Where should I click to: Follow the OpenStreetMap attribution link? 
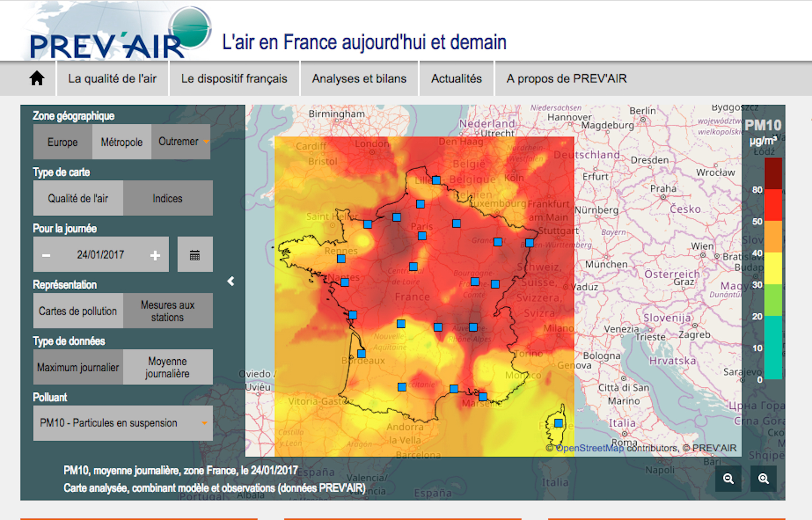click(589, 448)
